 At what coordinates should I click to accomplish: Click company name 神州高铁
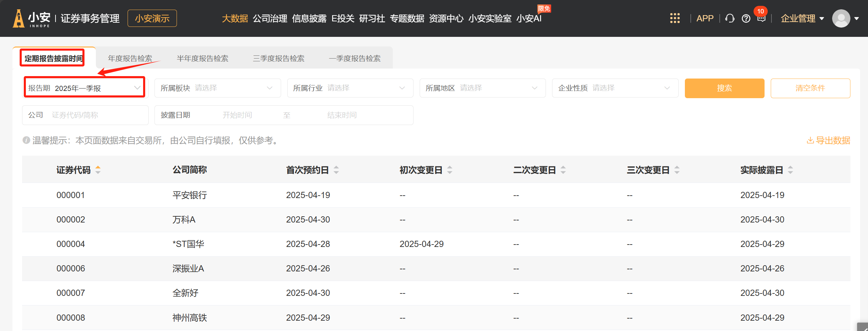click(190, 318)
